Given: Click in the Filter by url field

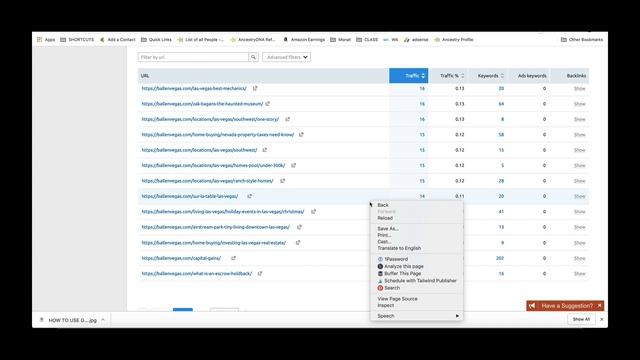Looking at the screenshot, I should click(x=193, y=57).
